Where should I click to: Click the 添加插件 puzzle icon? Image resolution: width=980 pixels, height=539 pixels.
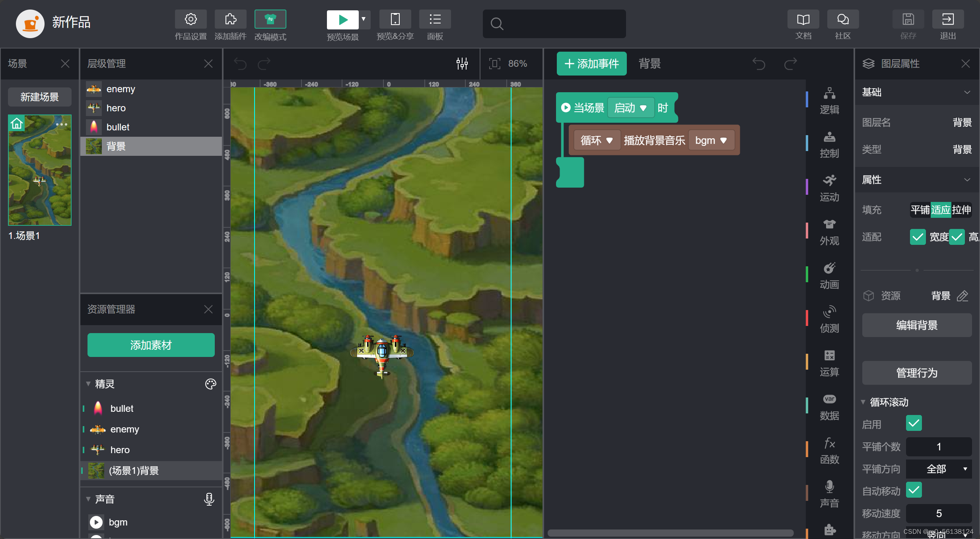point(230,19)
